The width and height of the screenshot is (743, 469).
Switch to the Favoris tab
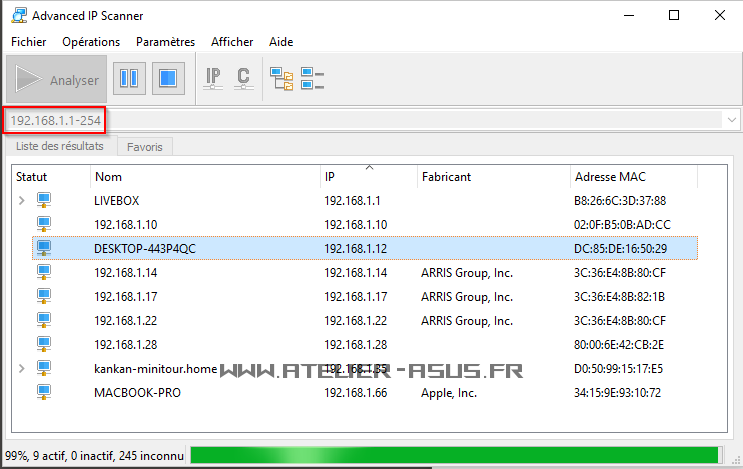[144, 147]
